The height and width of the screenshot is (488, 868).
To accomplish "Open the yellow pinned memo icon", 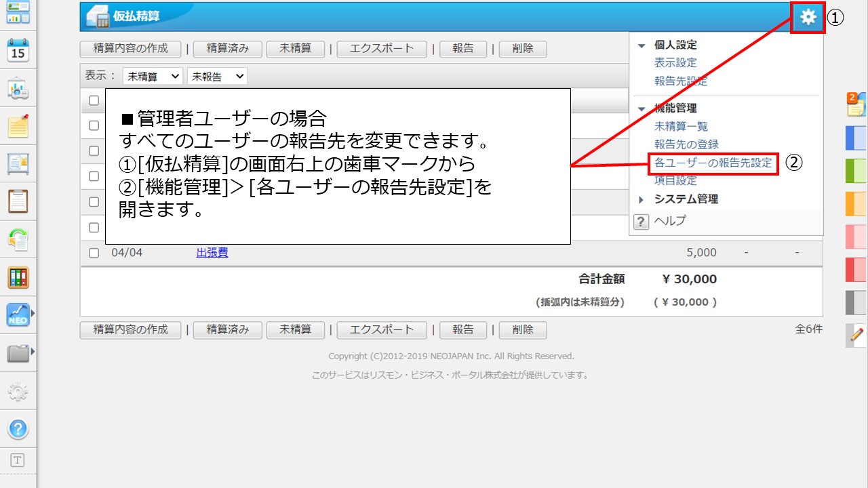I will point(18,125).
